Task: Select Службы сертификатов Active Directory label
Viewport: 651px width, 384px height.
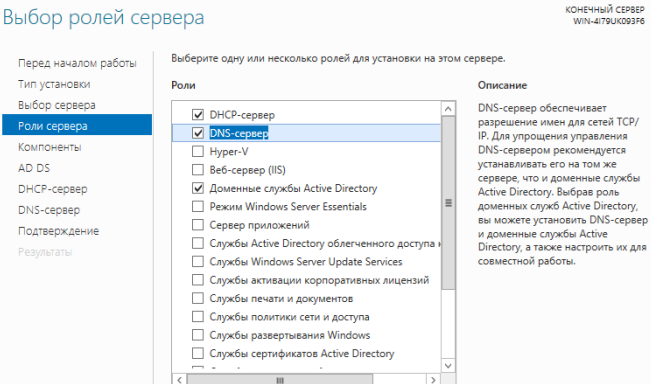Action: [x=302, y=353]
